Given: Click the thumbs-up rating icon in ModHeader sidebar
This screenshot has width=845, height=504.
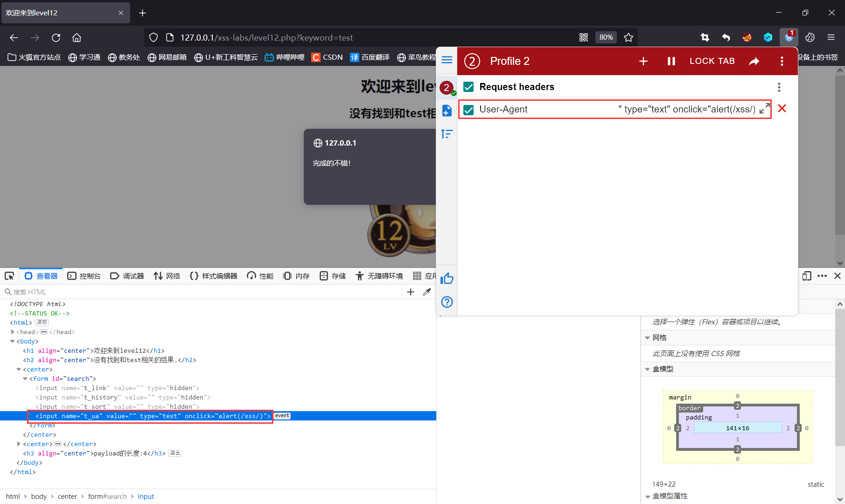Looking at the screenshot, I should [x=447, y=278].
